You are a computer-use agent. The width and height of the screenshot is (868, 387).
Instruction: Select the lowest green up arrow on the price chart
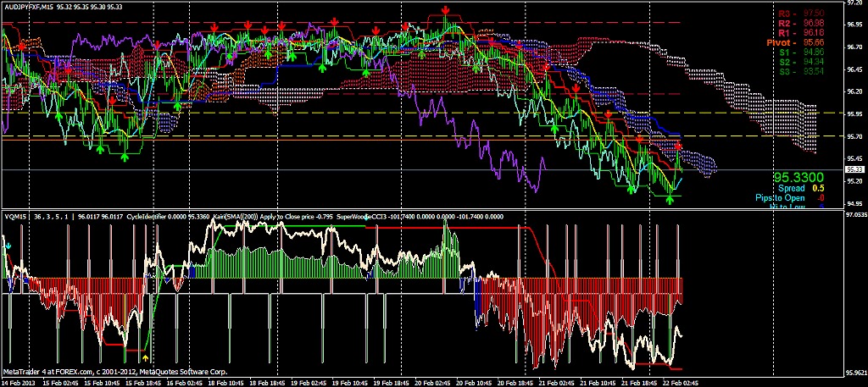click(x=670, y=201)
